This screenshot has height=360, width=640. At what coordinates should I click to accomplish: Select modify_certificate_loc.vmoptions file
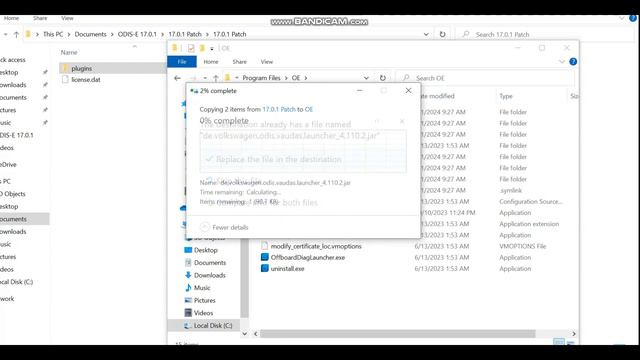pyautogui.click(x=316, y=246)
